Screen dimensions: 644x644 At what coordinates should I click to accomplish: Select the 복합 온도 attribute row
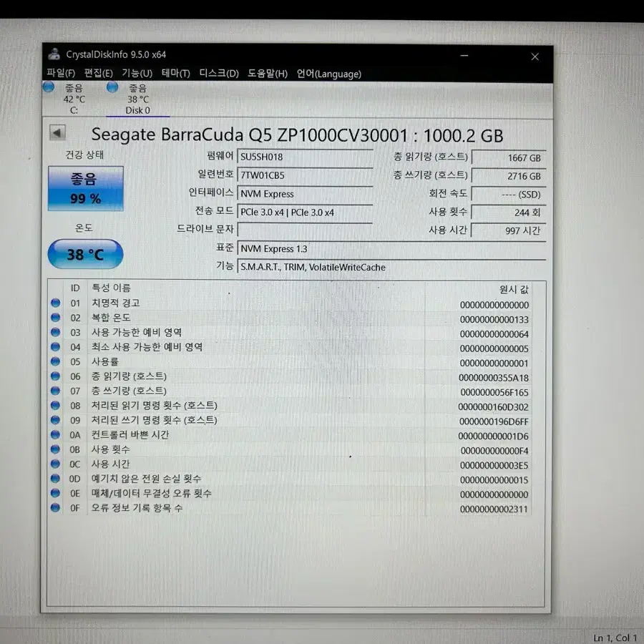[291, 318]
